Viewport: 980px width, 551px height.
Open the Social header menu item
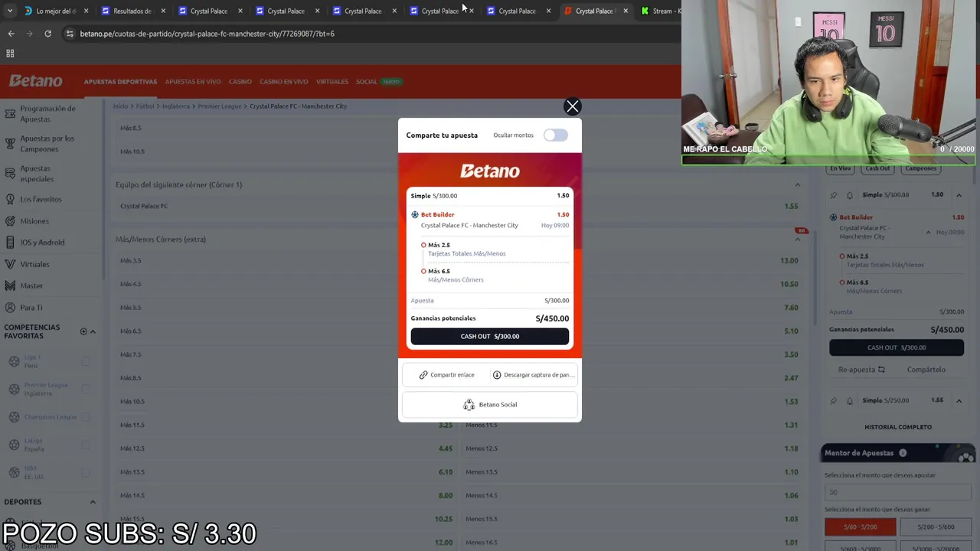pyautogui.click(x=366, y=82)
